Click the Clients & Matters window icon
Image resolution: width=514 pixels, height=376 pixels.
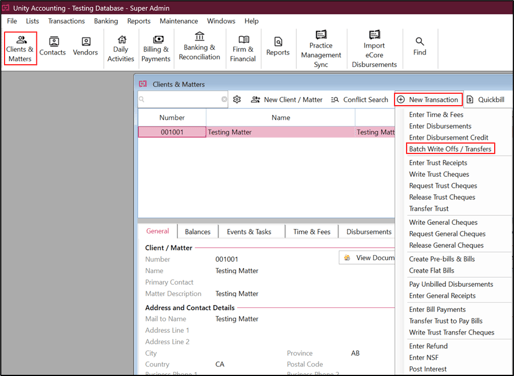[143, 84]
